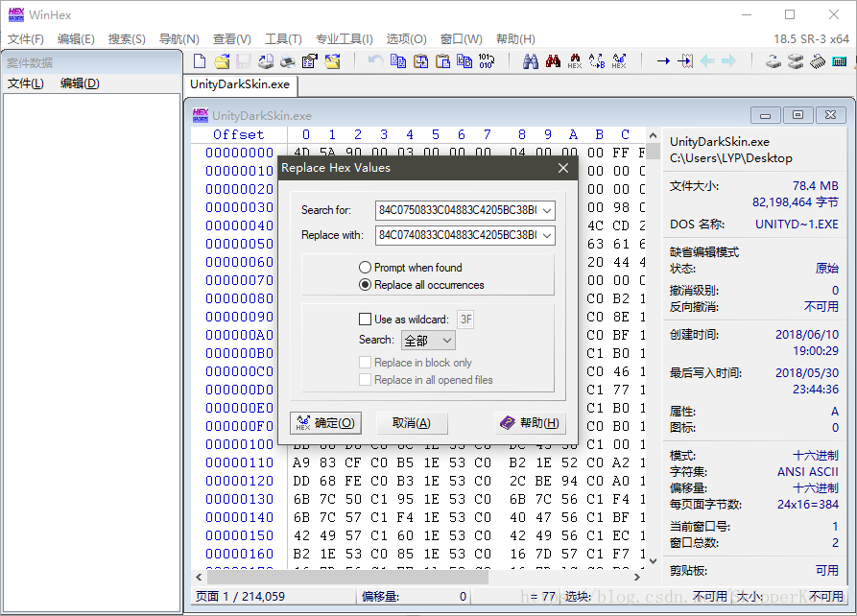This screenshot has height=616, width=857.
Task: Click the Find Text binoculars icon
Action: [x=530, y=60]
